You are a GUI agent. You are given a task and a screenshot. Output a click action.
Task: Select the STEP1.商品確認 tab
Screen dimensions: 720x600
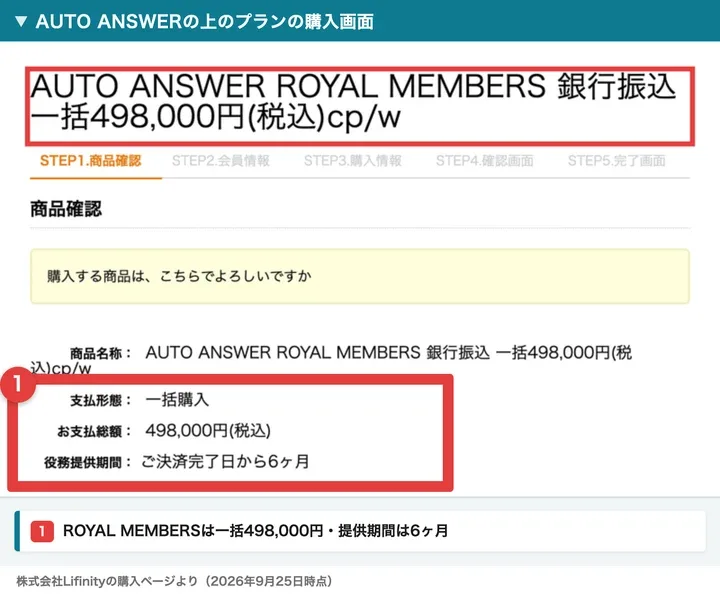(x=90, y=161)
